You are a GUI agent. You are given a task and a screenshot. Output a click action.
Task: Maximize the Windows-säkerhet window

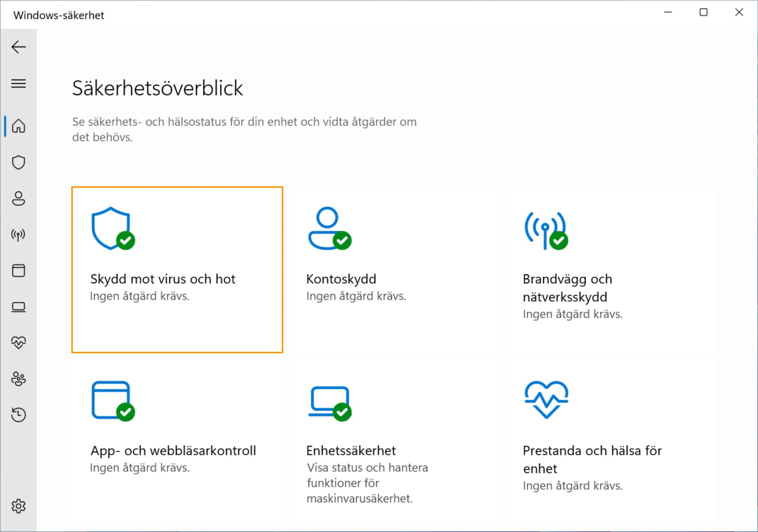(x=704, y=13)
